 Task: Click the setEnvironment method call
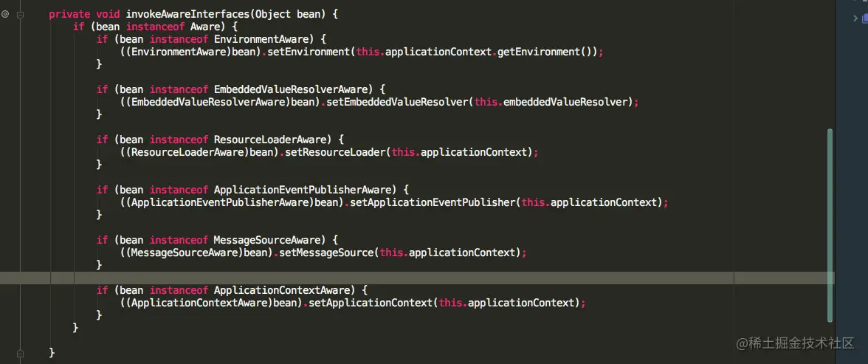point(309,52)
